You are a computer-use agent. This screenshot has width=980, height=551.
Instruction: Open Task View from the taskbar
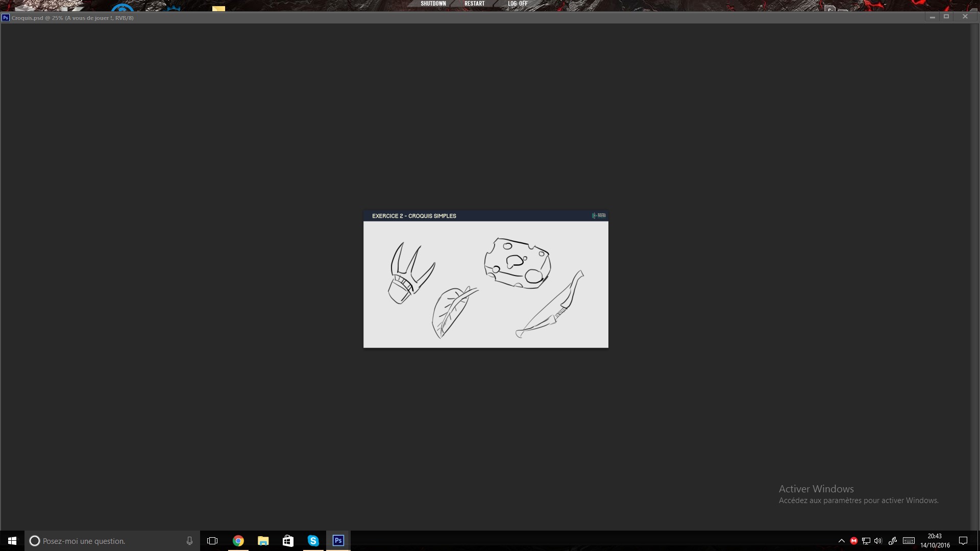pyautogui.click(x=212, y=541)
